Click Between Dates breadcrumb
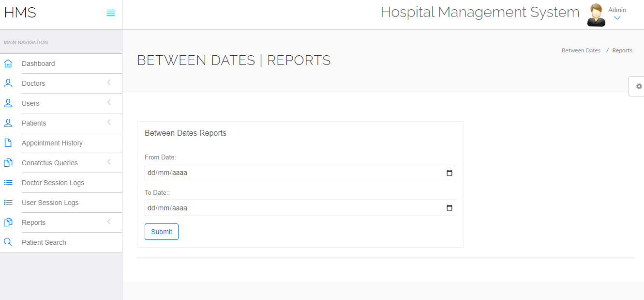Viewport: 644px width, 300px height. pos(581,50)
